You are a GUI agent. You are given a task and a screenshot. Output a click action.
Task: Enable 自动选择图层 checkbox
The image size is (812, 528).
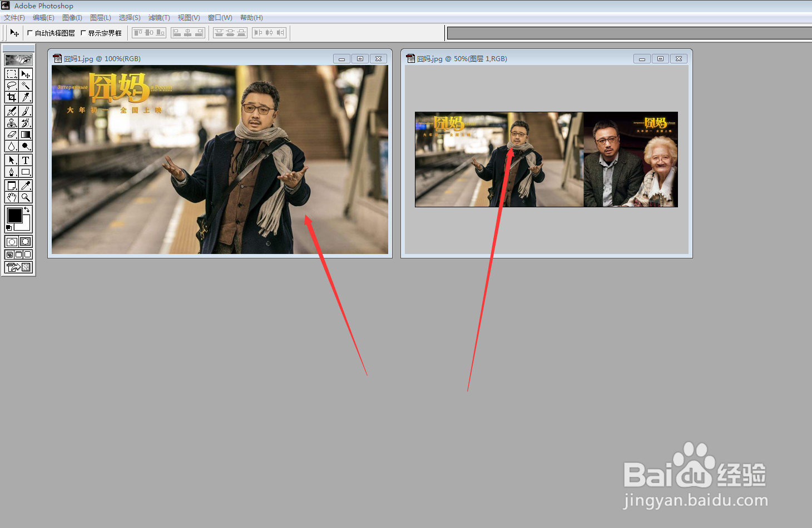pyautogui.click(x=30, y=33)
